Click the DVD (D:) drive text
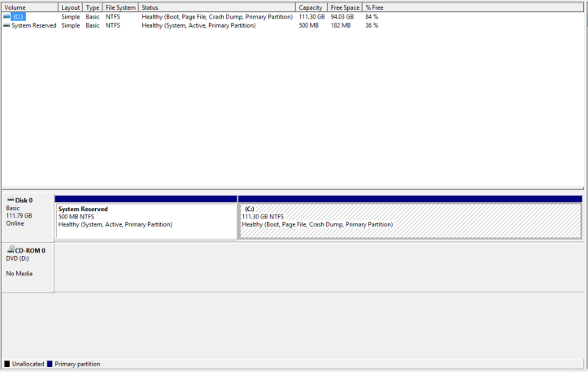 pyautogui.click(x=17, y=258)
